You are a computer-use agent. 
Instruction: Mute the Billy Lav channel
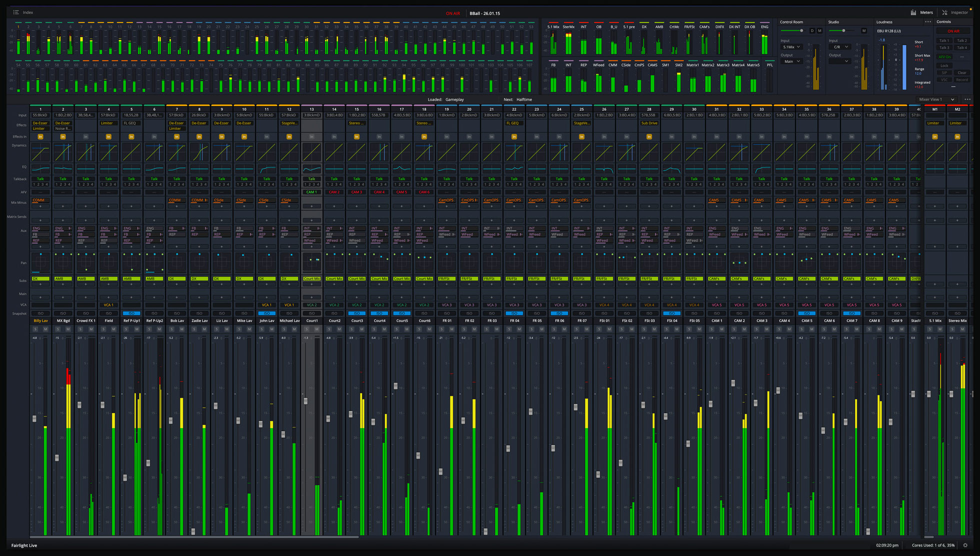pyautogui.click(x=45, y=329)
